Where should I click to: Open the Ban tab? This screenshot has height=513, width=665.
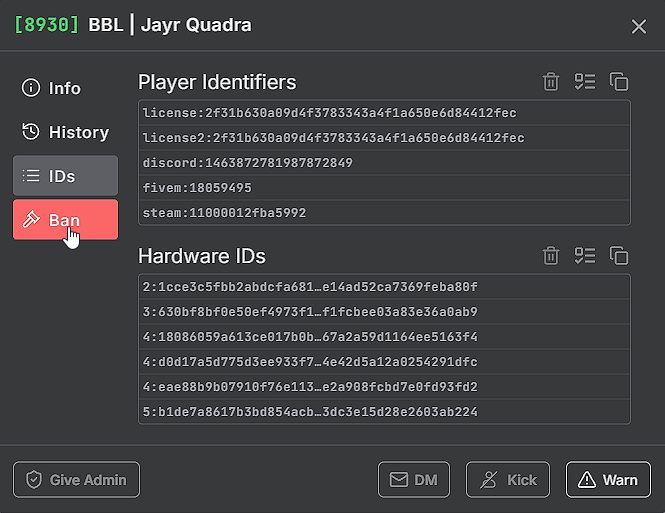(x=65, y=220)
